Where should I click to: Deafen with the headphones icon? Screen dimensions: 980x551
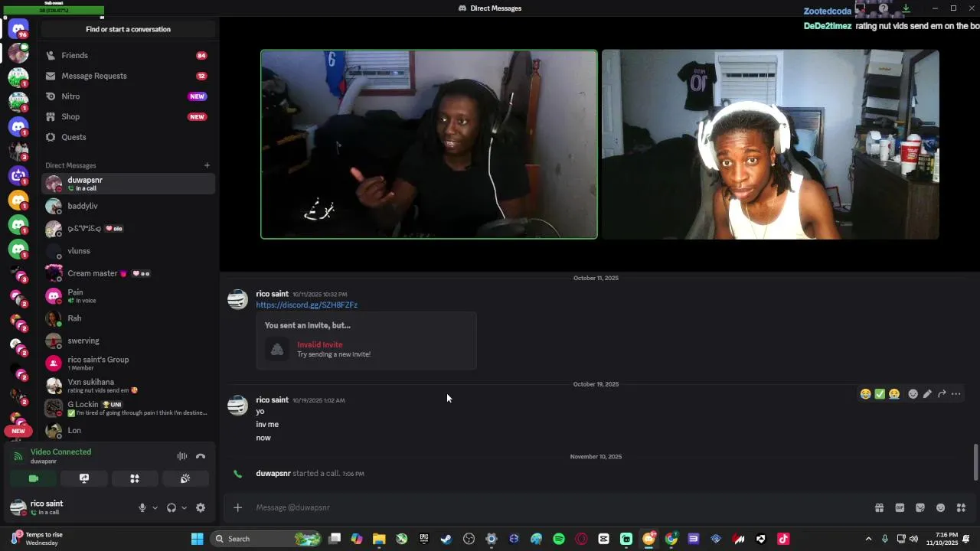click(171, 507)
